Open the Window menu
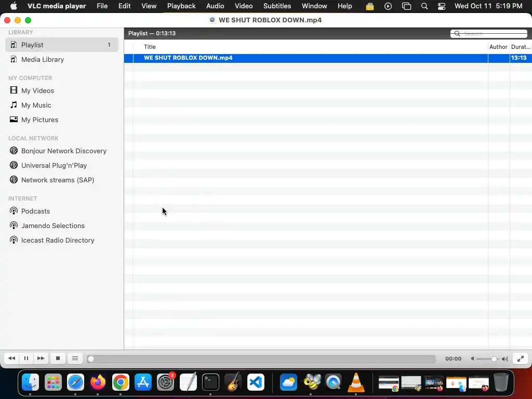This screenshot has height=399, width=532. pos(314,6)
